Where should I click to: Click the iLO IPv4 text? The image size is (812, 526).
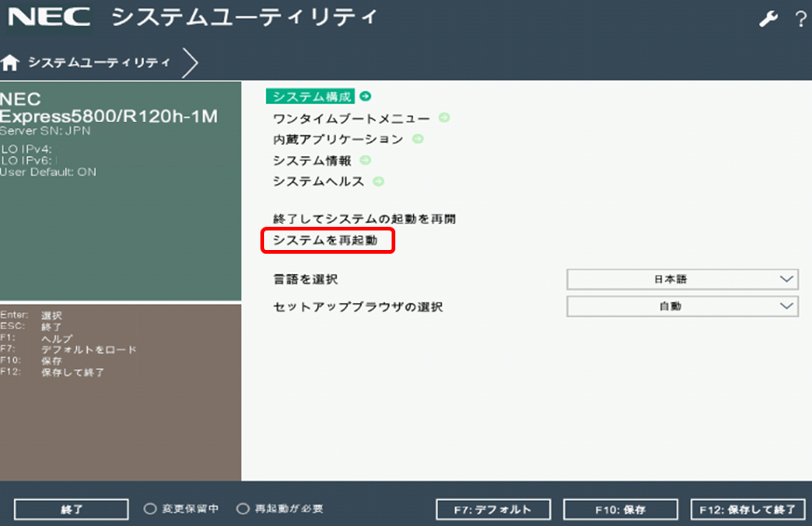(26, 150)
